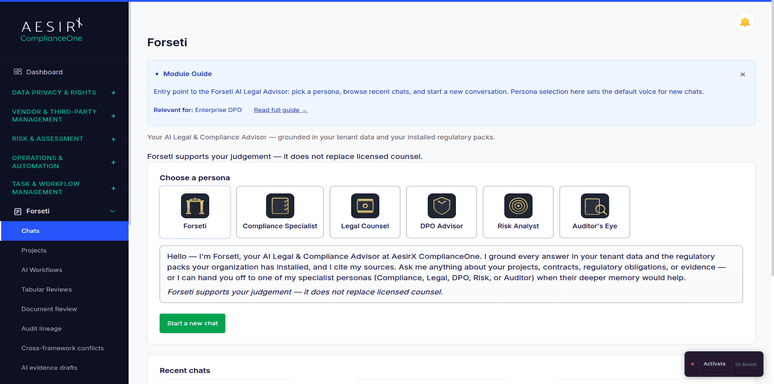Expand Data Privacy & Rights section

coord(113,92)
